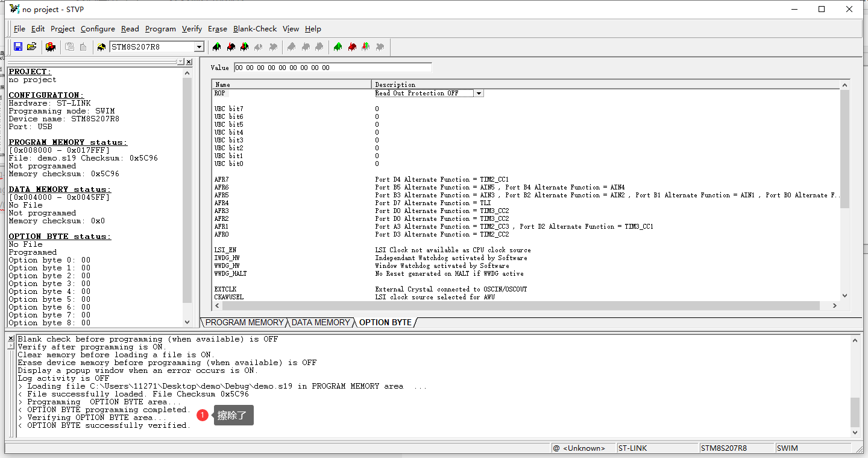The height and width of the screenshot is (458, 868).
Task: Click black chip icon with red arrow
Action: (231, 47)
